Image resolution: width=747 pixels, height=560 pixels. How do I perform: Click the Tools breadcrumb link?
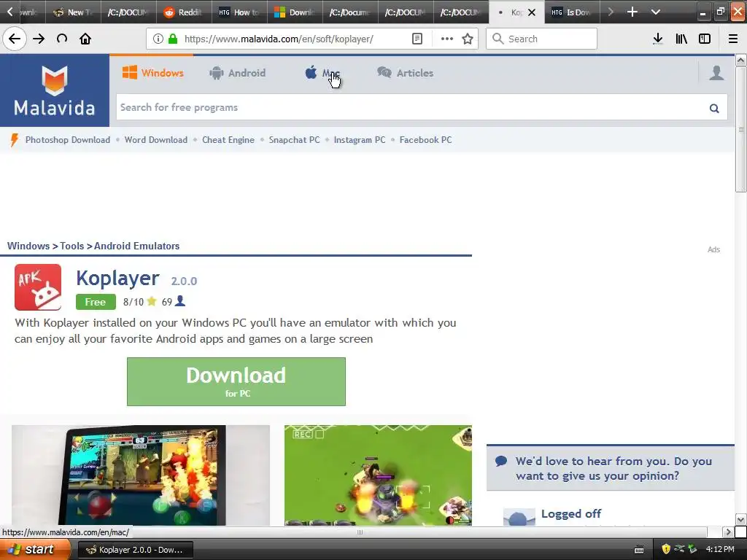(x=72, y=246)
